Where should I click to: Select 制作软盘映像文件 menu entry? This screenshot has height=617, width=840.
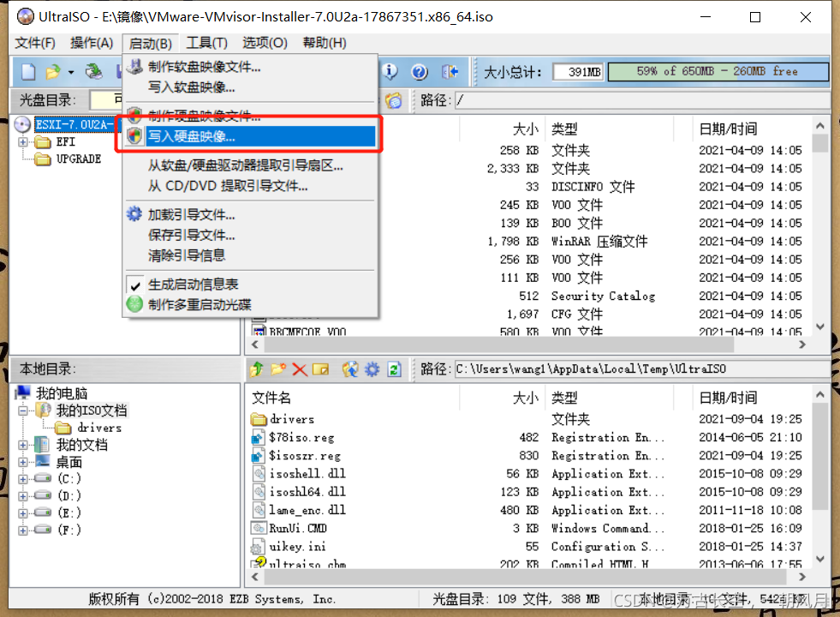[204, 67]
